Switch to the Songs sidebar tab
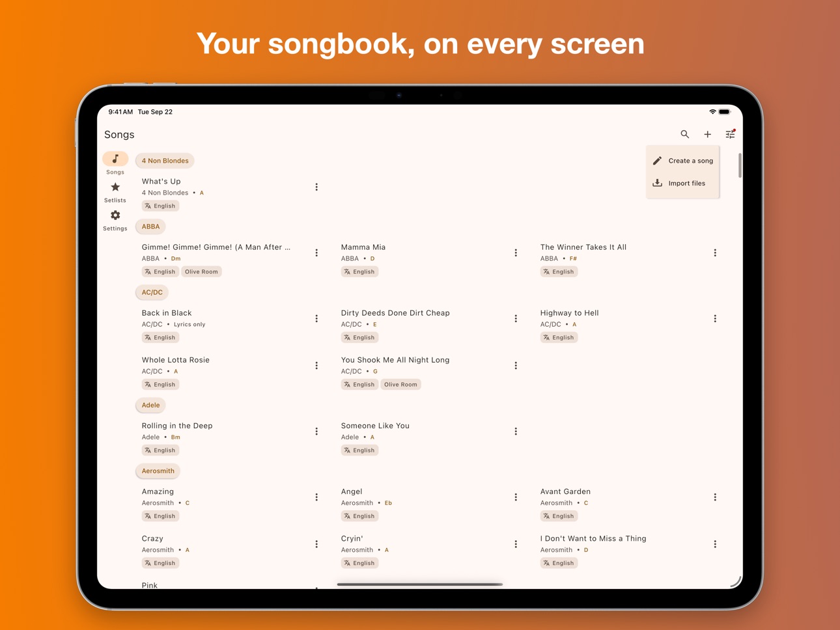The height and width of the screenshot is (630, 840). (115, 164)
